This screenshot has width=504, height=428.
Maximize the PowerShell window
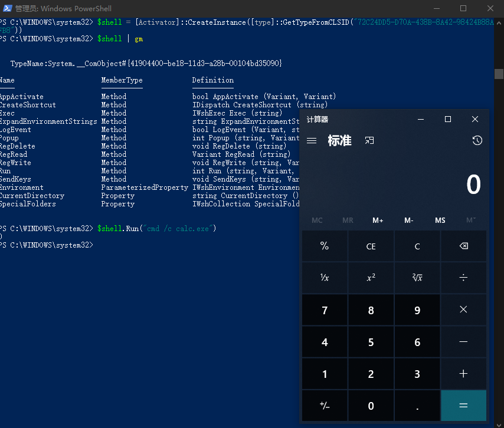point(463,8)
